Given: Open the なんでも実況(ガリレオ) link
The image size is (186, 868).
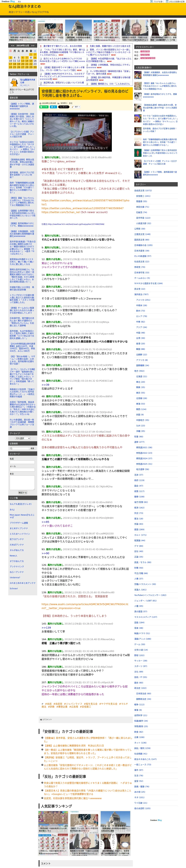Looking at the screenshot, I should pos(21,504).
